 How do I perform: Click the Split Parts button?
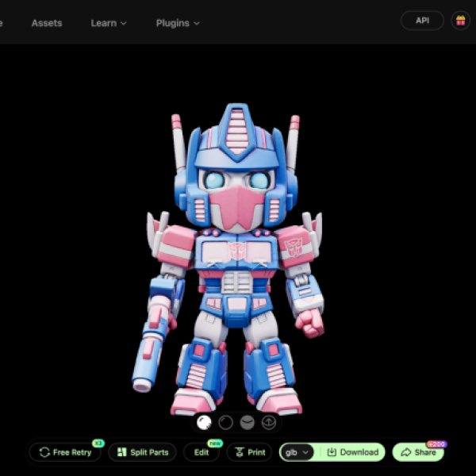click(142, 452)
